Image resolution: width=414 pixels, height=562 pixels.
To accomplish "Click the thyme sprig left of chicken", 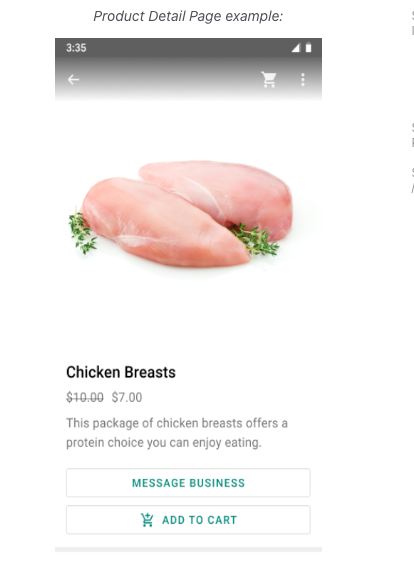I will [x=82, y=231].
